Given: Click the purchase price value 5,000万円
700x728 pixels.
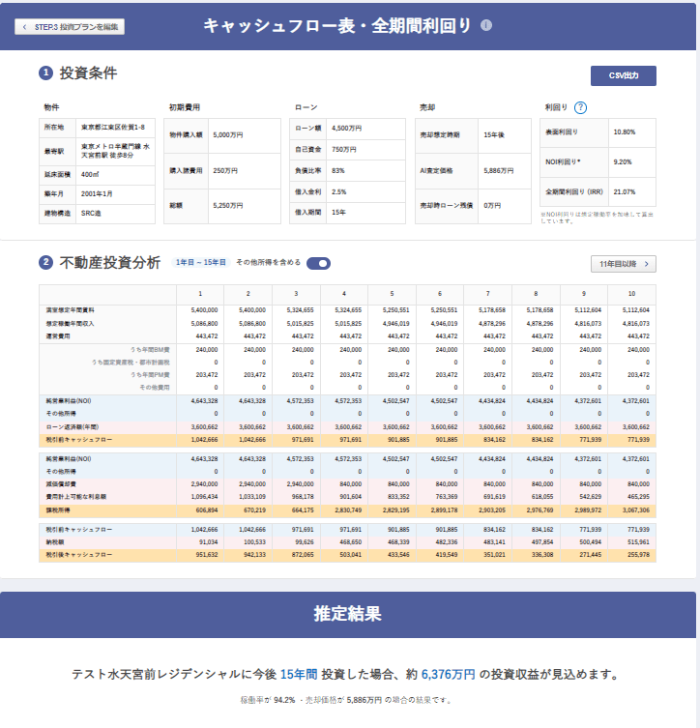Looking at the screenshot, I should point(228,135).
